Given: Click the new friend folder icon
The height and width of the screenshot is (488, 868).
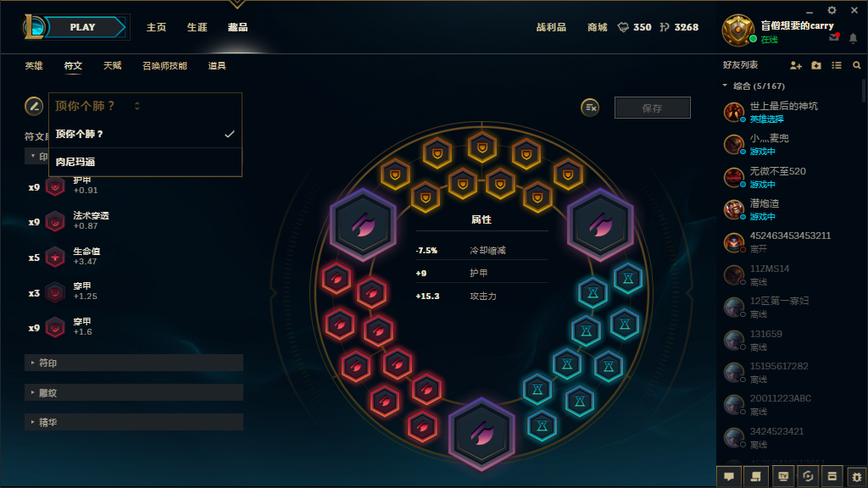Looking at the screenshot, I should [x=816, y=65].
